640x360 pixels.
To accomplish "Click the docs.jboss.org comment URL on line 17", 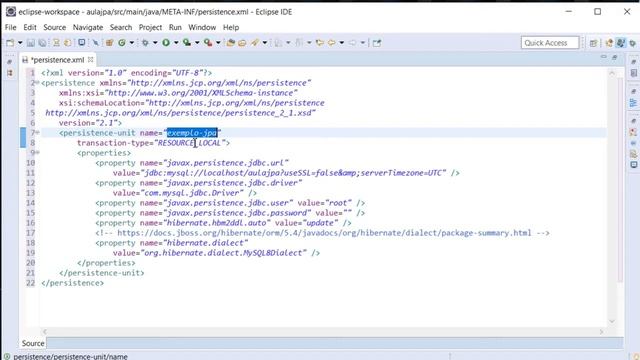I will (x=324, y=233).
